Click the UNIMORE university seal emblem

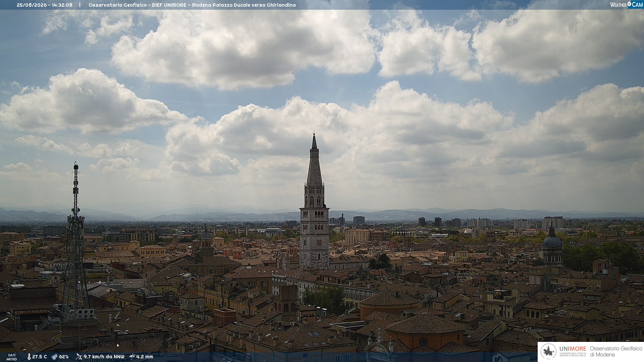coord(548,352)
